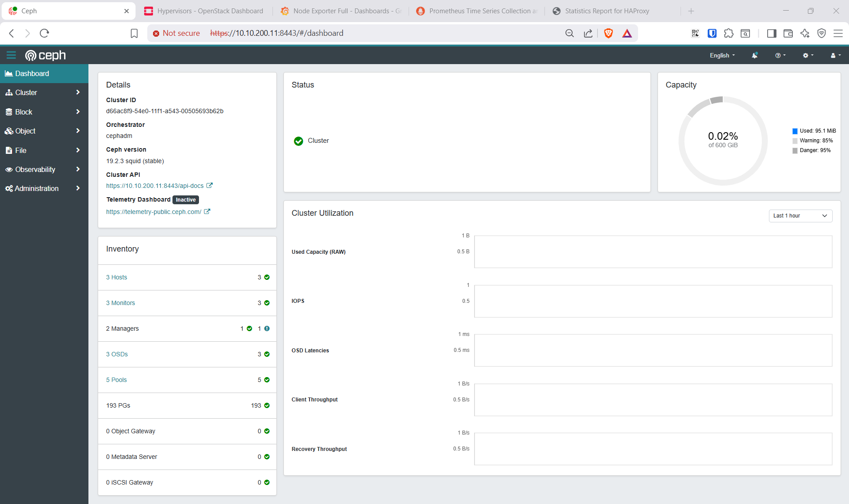This screenshot has width=849, height=504.
Task: Go back in browser history
Action: [x=12, y=33]
